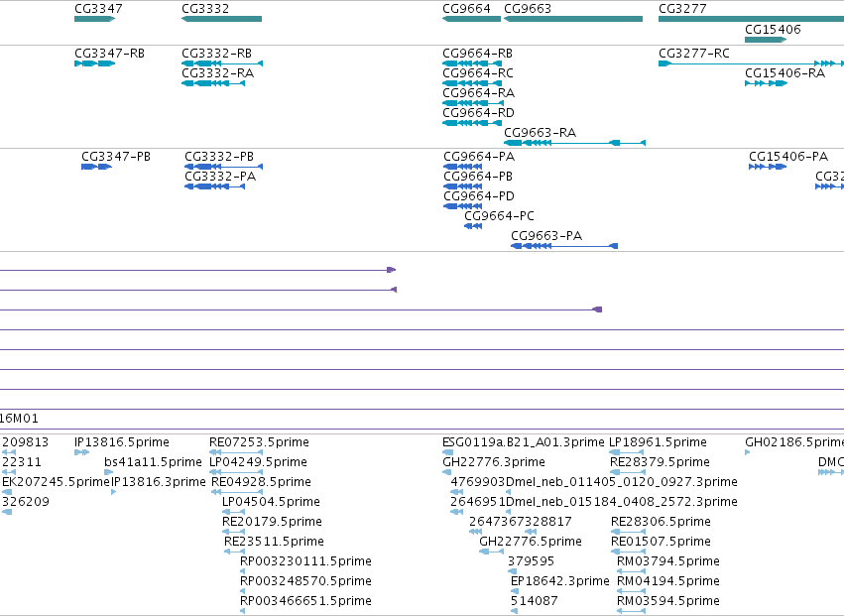
Task: Select transcript CG3332-RA glyph
Action: pyautogui.click(x=213, y=83)
